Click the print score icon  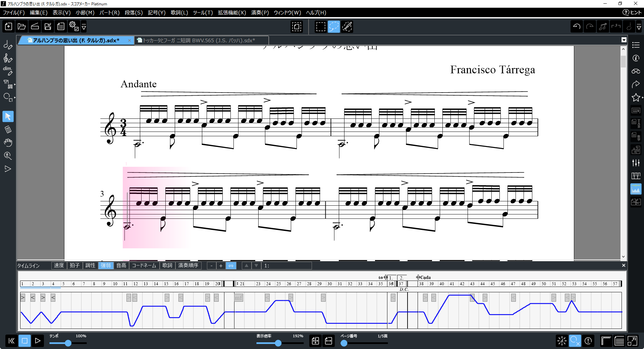(61, 27)
